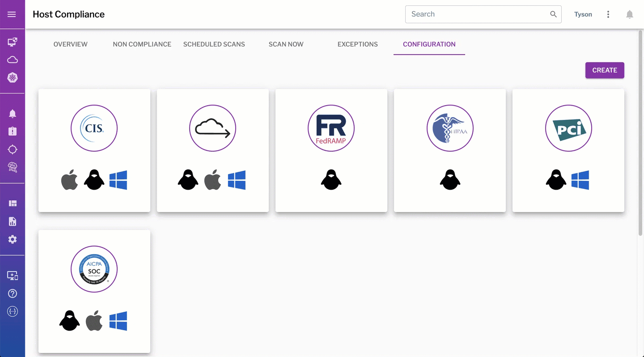Open the three-dot user options menu
The width and height of the screenshot is (644, 357).
608,14
